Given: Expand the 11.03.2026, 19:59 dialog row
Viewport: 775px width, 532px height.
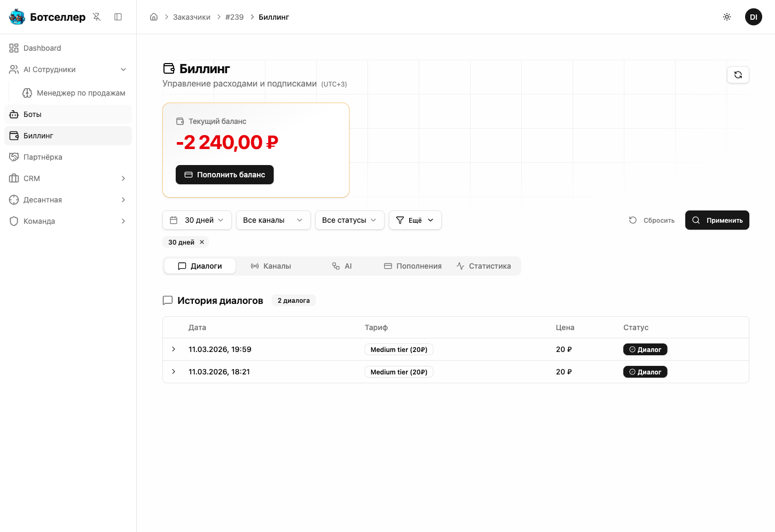Looking at the screenshot, I should click(x=174, y=349).
